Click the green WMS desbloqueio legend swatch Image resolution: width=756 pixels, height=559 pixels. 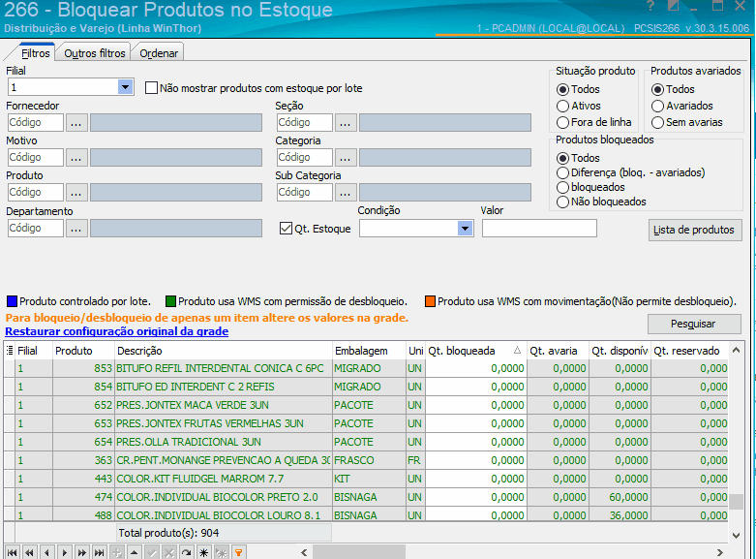(170, 301)
